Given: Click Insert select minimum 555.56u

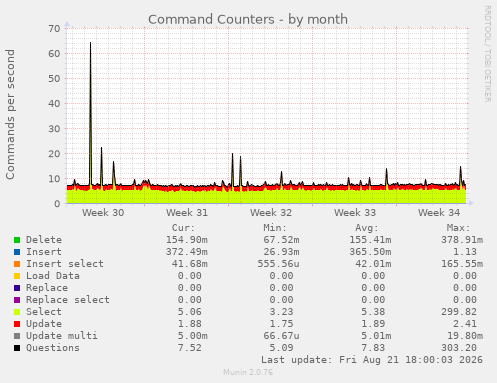Looking at the screenshot, I should click(279, 264).
